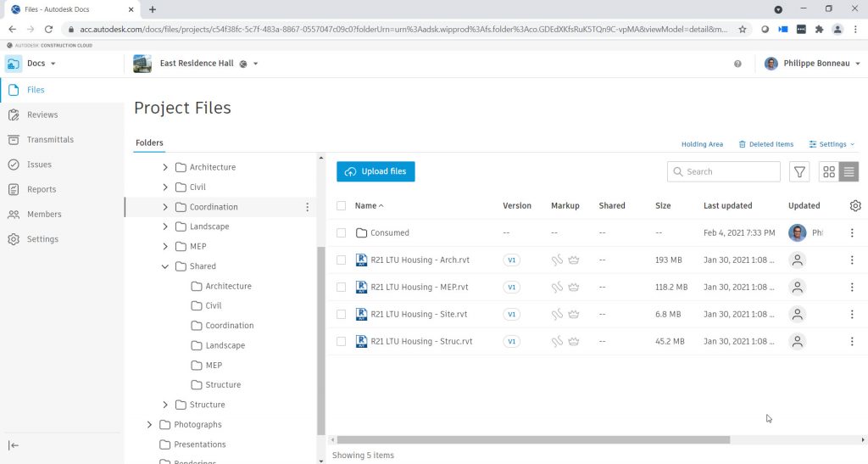Tick the Consumed folder checkbox
The width and height of the screenshot is (868, 464).
tap(341, 232)
